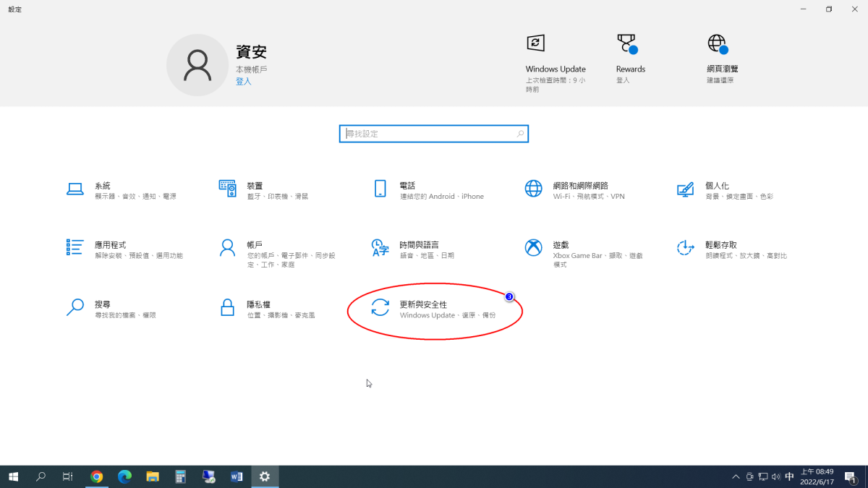Open Task View from the taskbar

(68, 476)
